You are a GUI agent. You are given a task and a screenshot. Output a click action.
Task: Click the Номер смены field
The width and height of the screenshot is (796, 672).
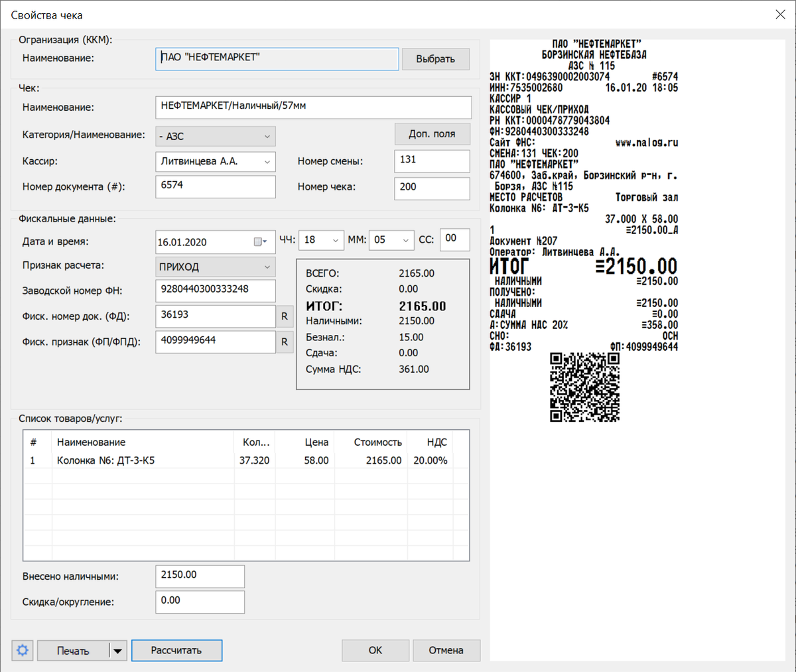[x=432, y=161]
